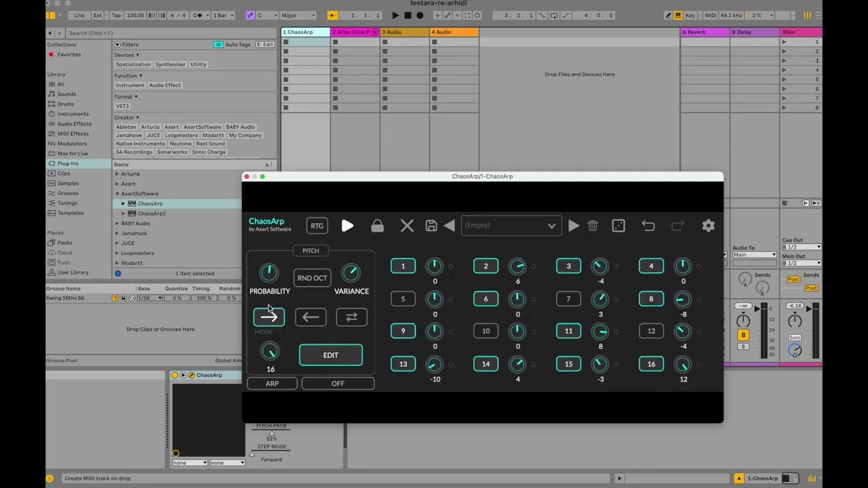Select the ARP tab in ChaosArp
This screenshot has height=488, width=868.
click(272, 384)
